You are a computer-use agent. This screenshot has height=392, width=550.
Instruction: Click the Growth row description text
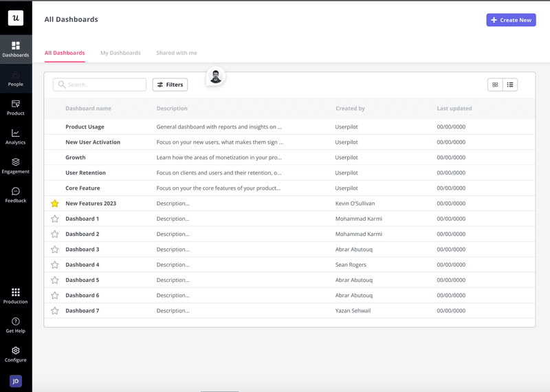pyautogui.click(x=219, y=157)
